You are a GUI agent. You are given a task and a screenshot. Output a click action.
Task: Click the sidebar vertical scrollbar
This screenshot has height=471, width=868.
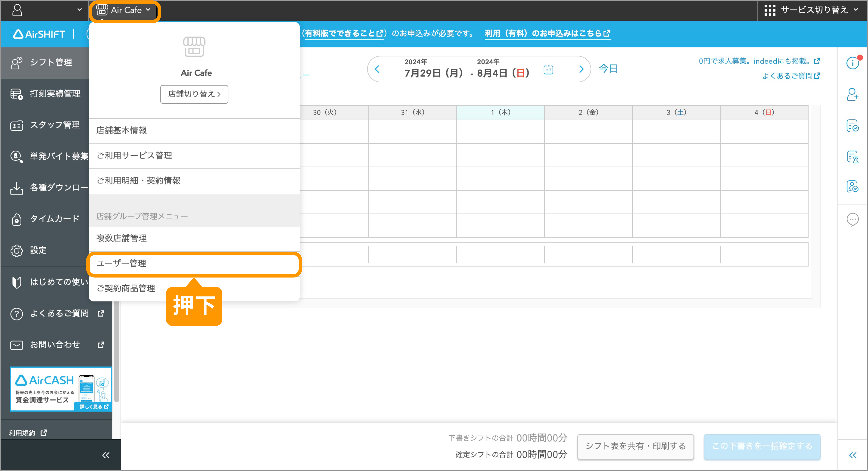[117, 352]
